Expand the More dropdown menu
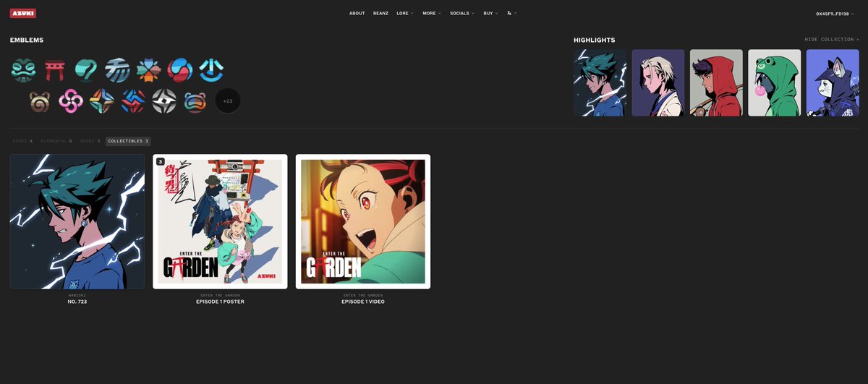This screenshot has width=868, height=384. [x=432, y=13]
